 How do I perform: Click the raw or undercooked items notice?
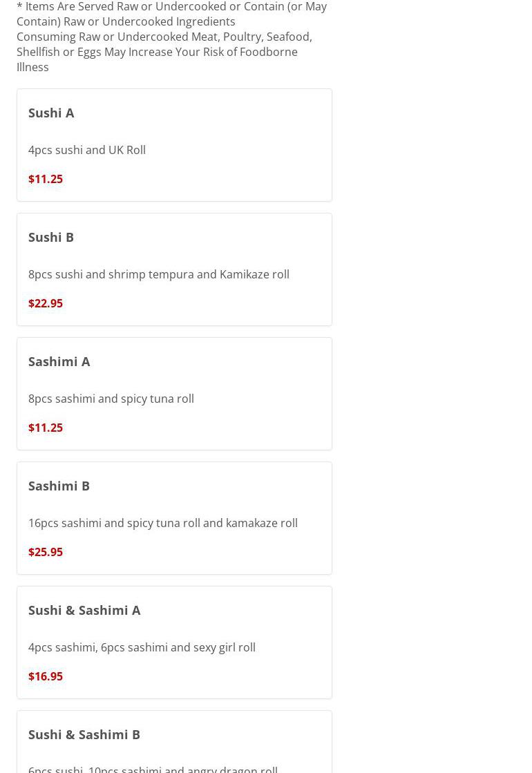click(171, 14)
